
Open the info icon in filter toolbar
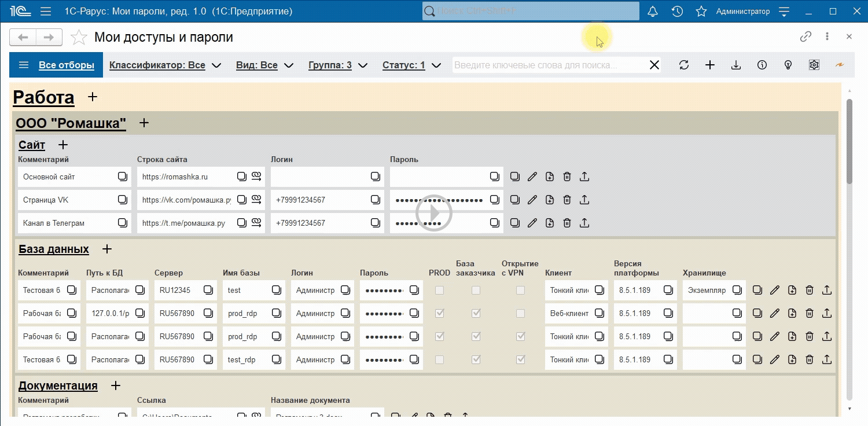[762, 65]
